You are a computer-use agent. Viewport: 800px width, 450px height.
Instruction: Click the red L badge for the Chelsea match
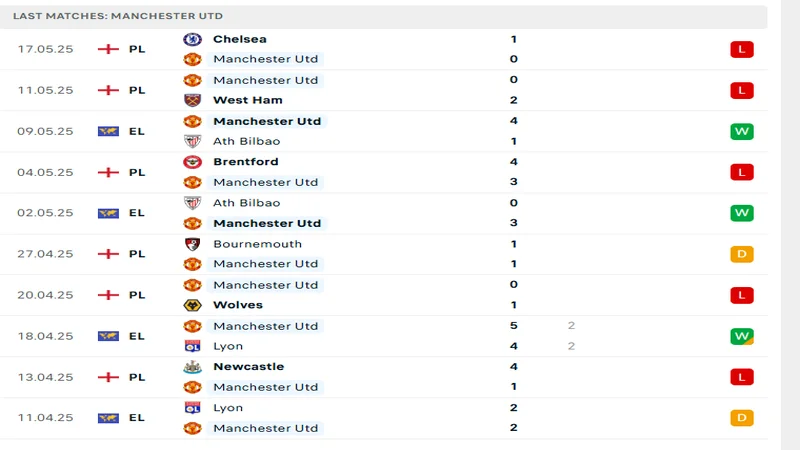point(741,49)
